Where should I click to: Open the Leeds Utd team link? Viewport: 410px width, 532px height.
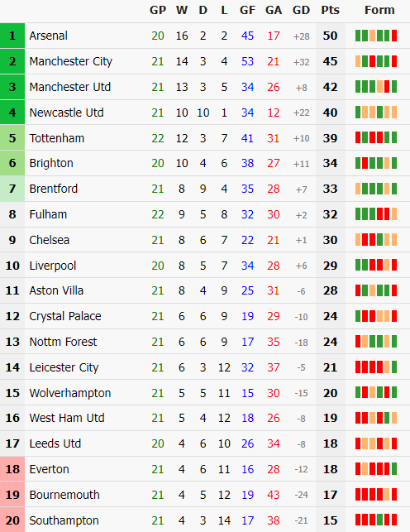55,443
